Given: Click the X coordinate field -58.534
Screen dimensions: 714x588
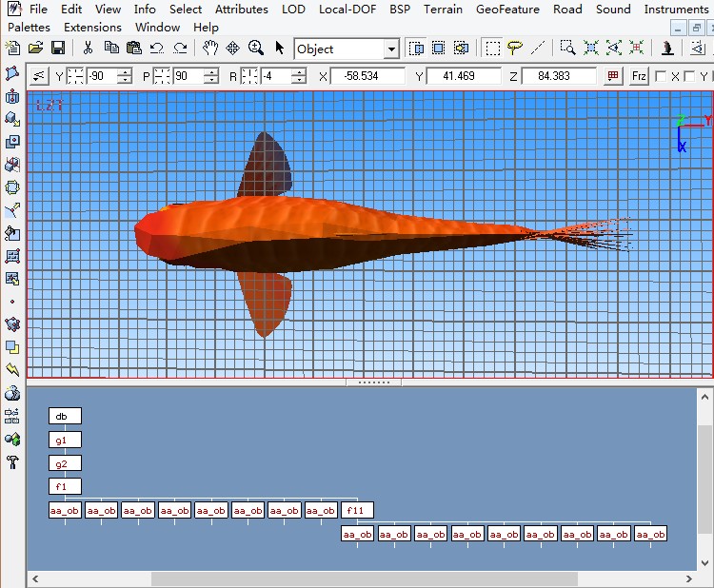Looking at the screenshot, I should 367,76.
